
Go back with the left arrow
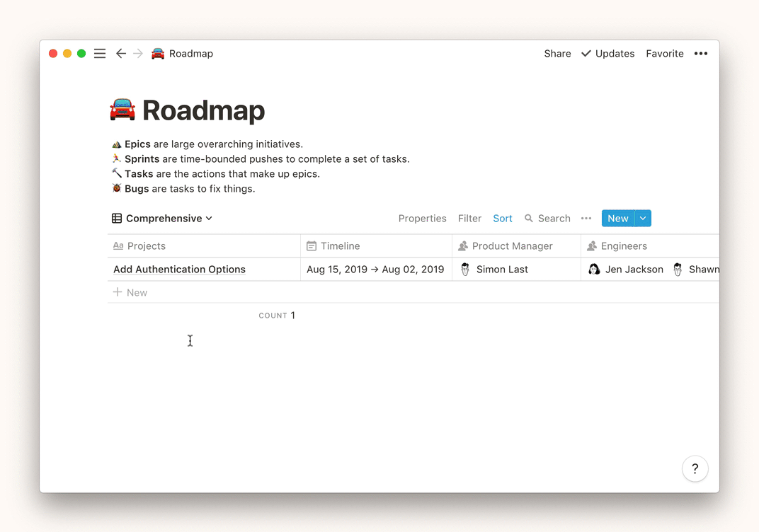(x=121, y=54)
